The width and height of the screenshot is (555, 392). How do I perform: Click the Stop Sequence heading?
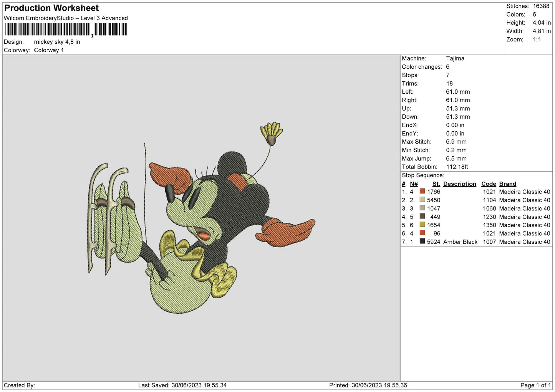tap(422, 175)
